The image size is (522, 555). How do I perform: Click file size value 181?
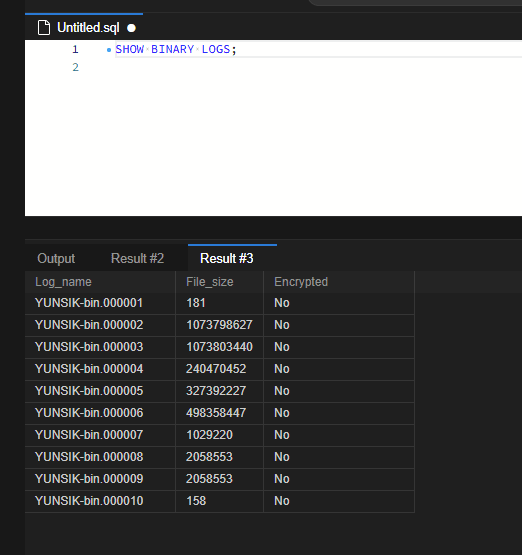pyautogui.click(x=196, y=303)
